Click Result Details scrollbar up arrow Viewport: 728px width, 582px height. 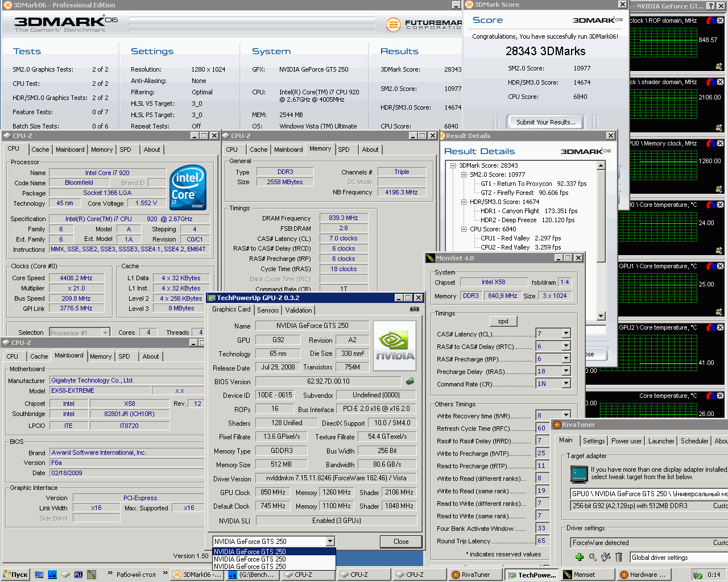point(601,165)
